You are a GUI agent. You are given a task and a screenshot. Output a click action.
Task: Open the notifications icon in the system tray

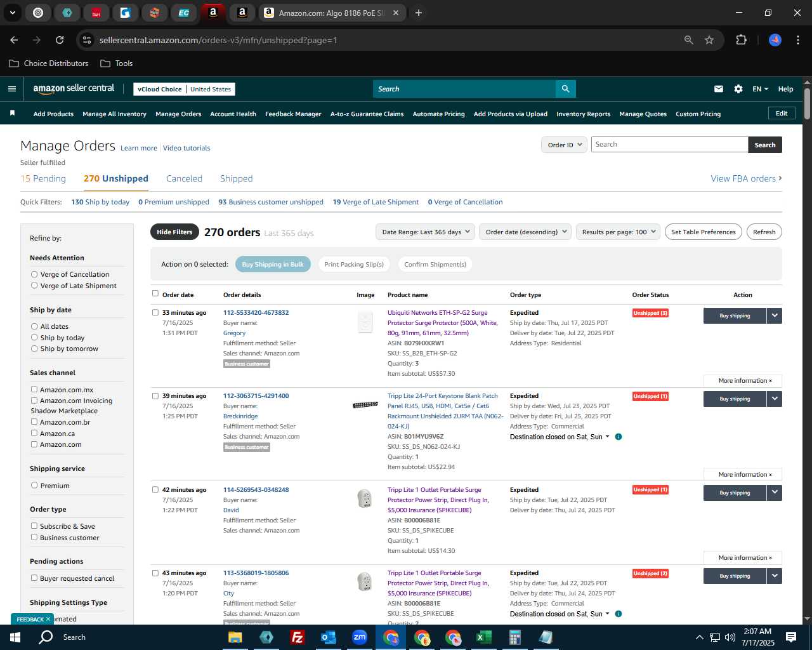click(791, 637)
